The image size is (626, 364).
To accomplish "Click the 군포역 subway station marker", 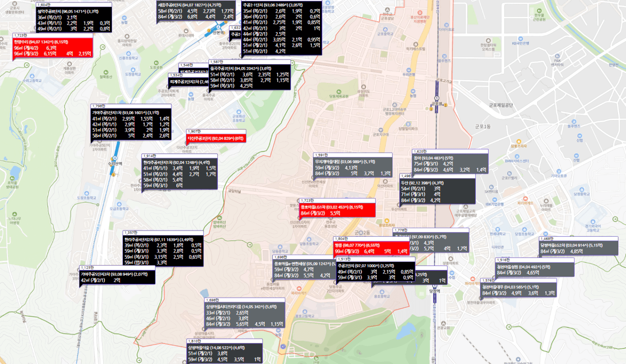I will point(437,99).
